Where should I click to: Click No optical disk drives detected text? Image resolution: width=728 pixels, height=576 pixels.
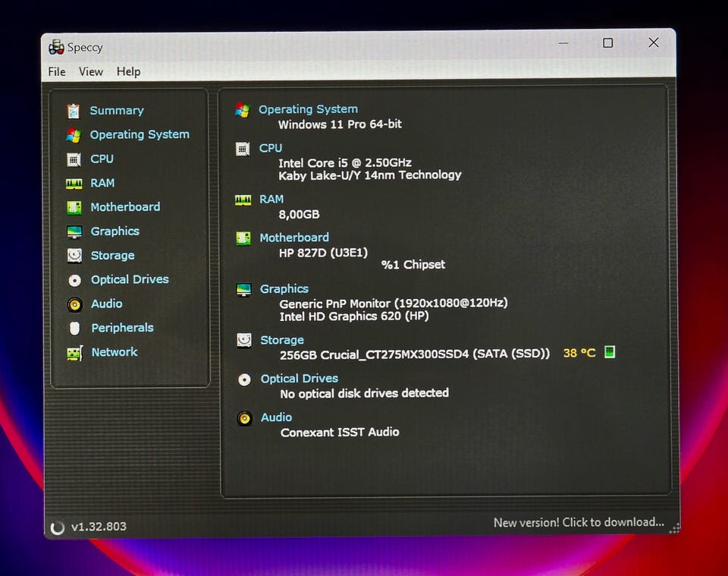pos(365,393)
